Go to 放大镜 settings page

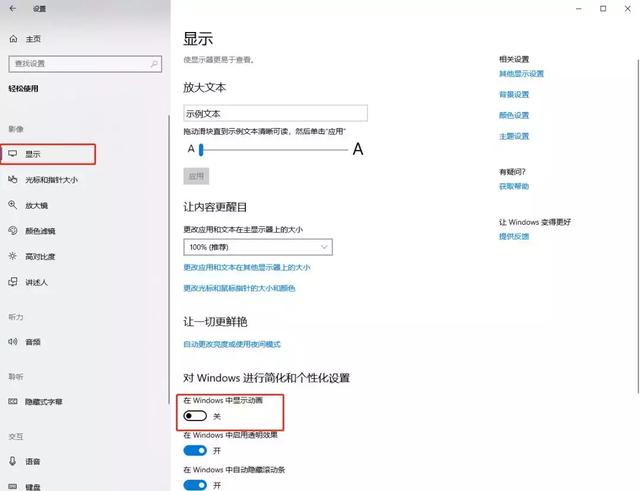pyautogui.click(x=36, y=205)
